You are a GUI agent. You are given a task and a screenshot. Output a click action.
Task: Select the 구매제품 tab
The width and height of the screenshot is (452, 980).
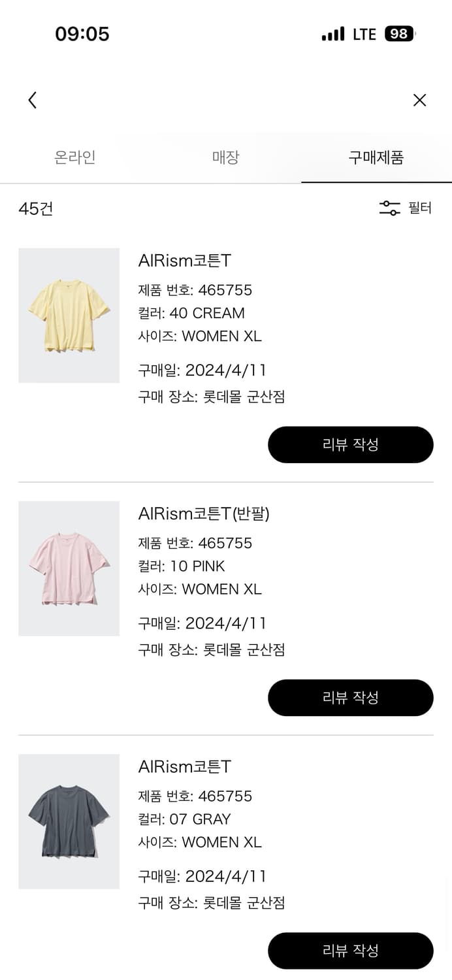point(376,157)
